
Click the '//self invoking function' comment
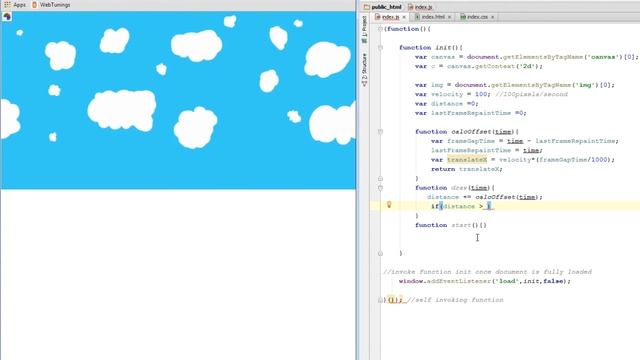coord(456,300)
